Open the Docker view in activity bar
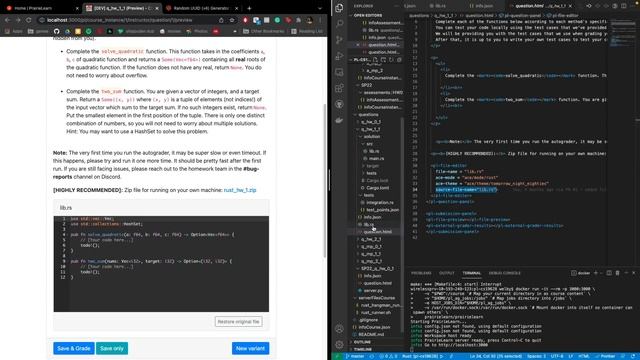 (339, 120)
